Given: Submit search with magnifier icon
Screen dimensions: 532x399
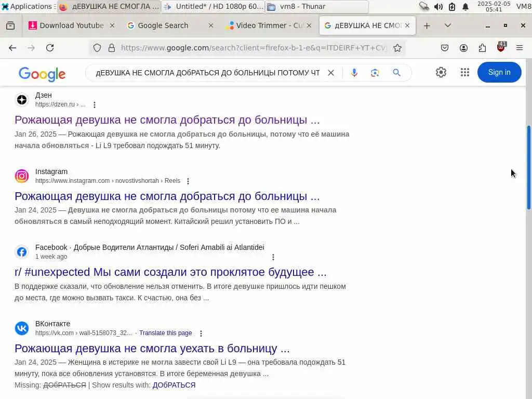Looking at the screenshot, I should (x=396, y=72).
